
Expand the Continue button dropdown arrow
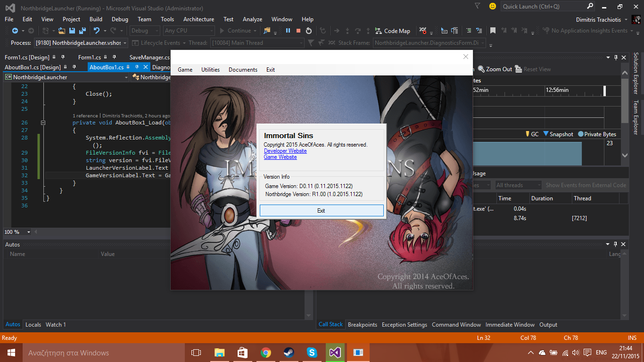[255, 31]
